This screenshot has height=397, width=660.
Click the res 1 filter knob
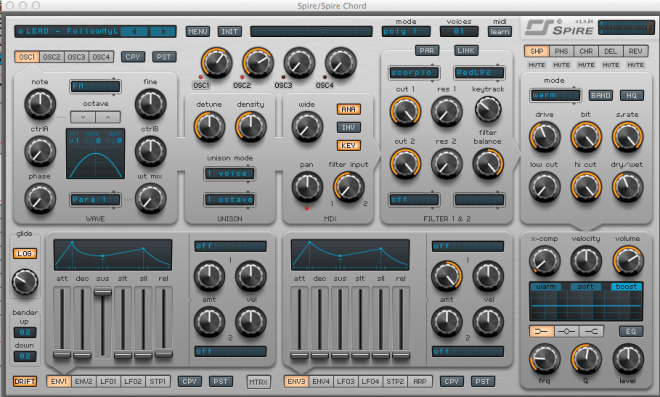tap(447, 112)
